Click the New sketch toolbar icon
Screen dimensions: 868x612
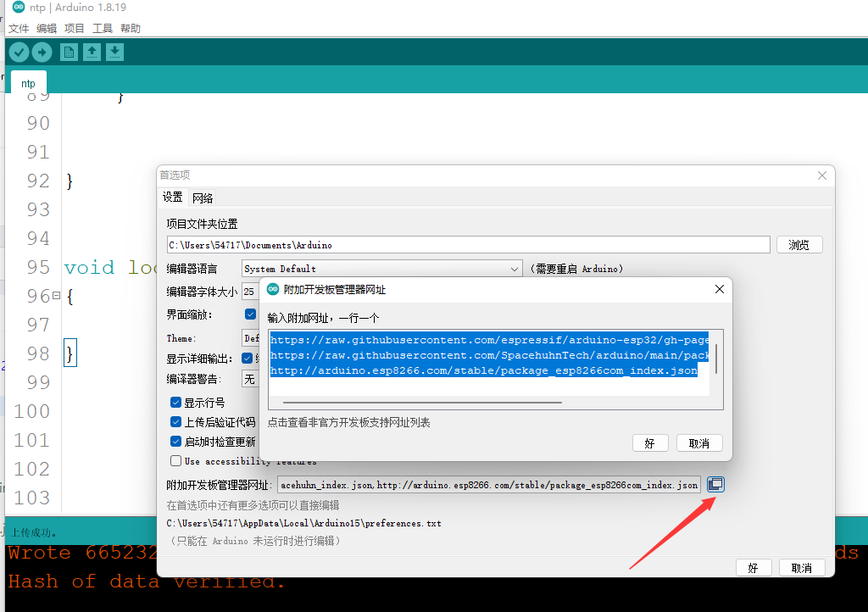(69, 52)
